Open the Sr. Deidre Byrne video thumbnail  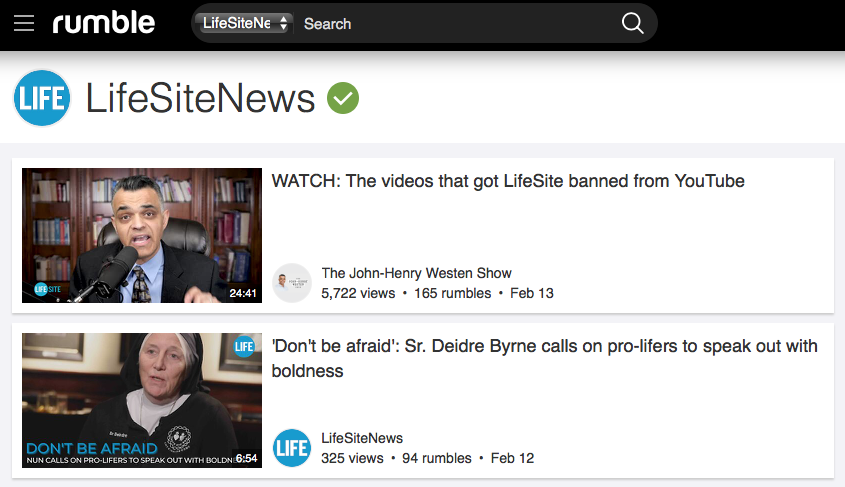[x=142, y=400]
